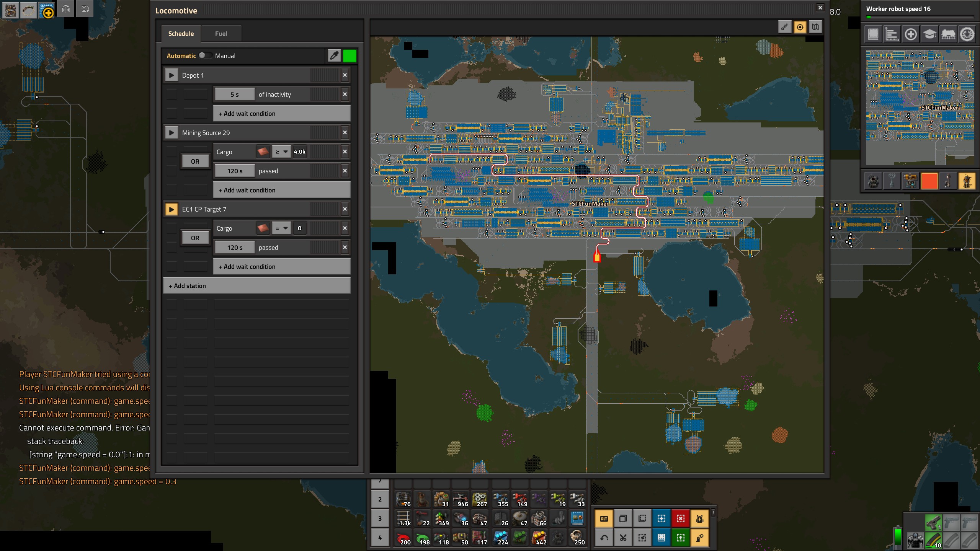Image resolution: width=980 pixels, height=551 pixels.
Task: Edit the 4.0k cargo amount value
Action: (x=300, y=152)
